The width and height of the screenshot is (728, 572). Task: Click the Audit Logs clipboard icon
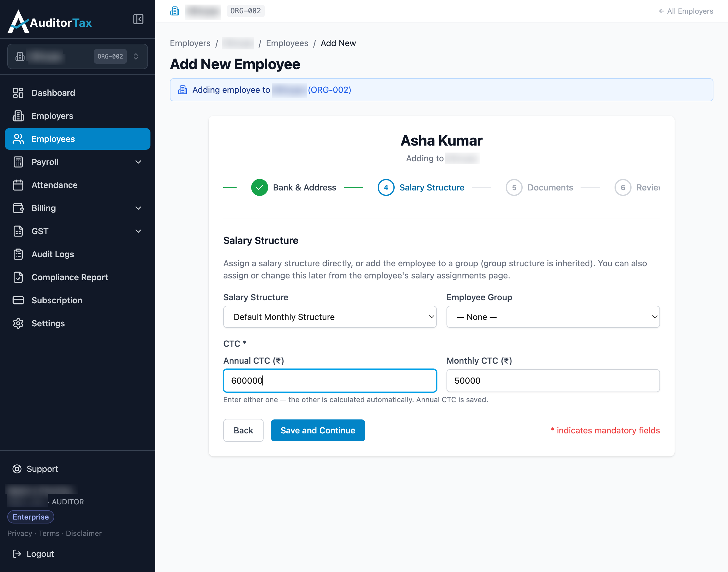pyautogui.click(x=18, y=254)
